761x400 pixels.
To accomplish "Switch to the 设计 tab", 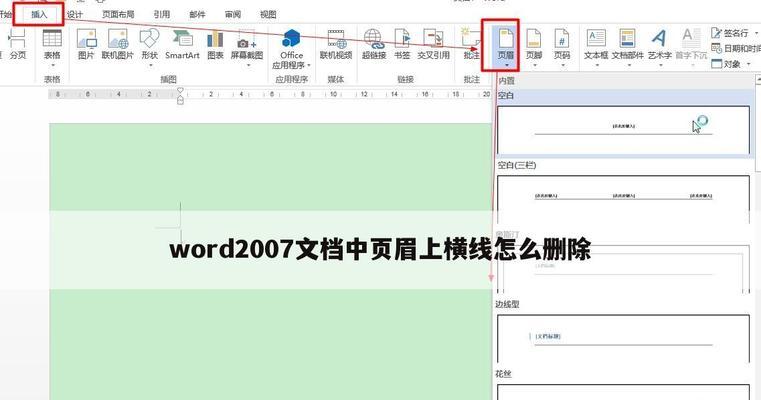I will pos(75,15).
